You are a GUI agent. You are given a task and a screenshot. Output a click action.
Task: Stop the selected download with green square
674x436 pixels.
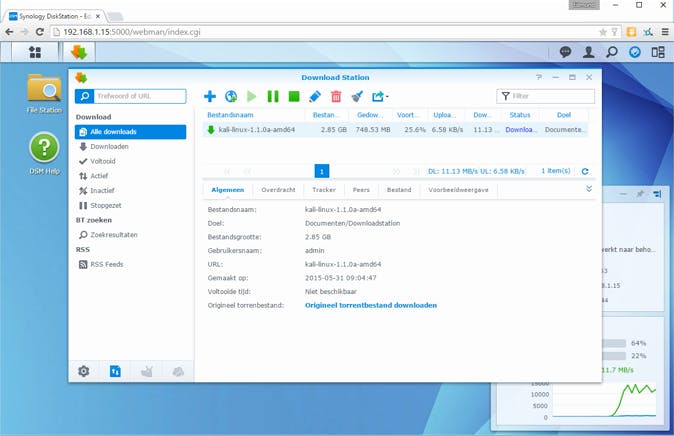tap(294, 96)
